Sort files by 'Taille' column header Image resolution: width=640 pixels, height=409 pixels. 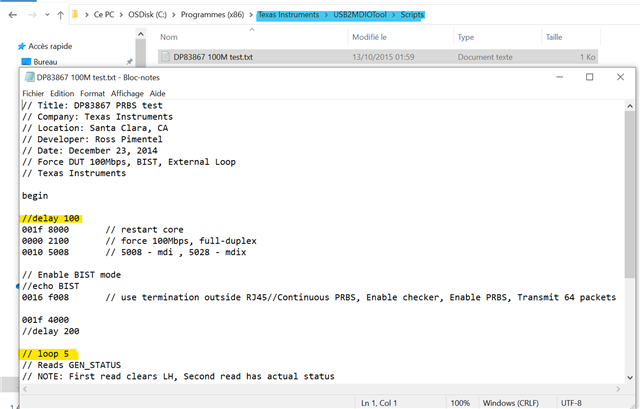click(x=554, y=37)
